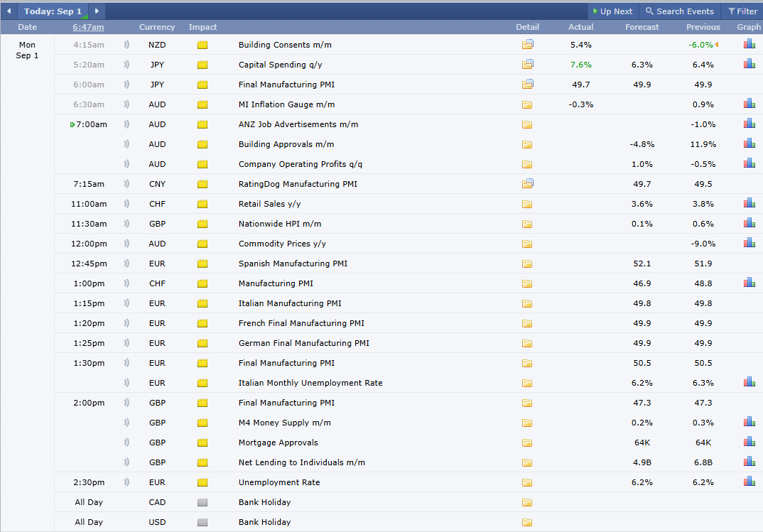Select the EUR Final Manufacturing PMI event
763x532 pixels.
point(286,363)
